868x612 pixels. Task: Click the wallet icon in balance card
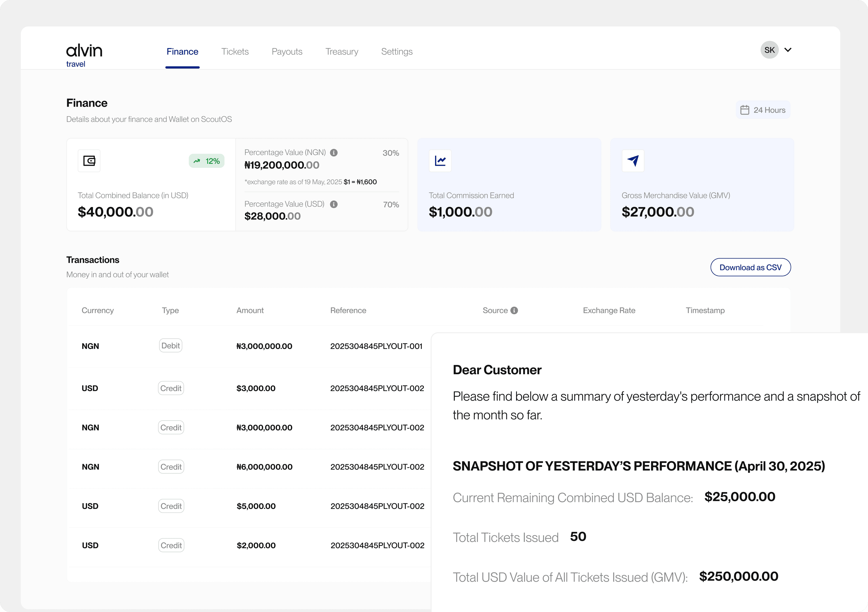pyautogui.click(x=89, y=161)
